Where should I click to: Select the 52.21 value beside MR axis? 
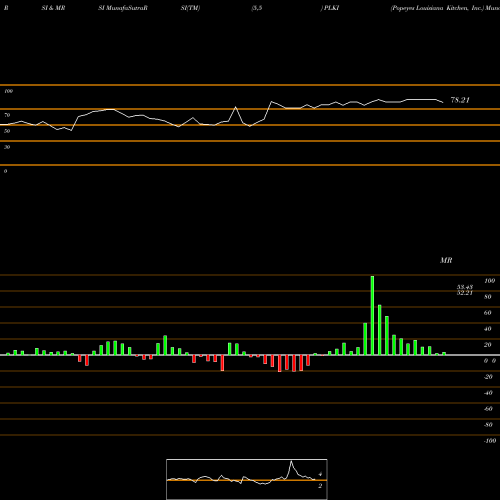(x=465, y=293)
